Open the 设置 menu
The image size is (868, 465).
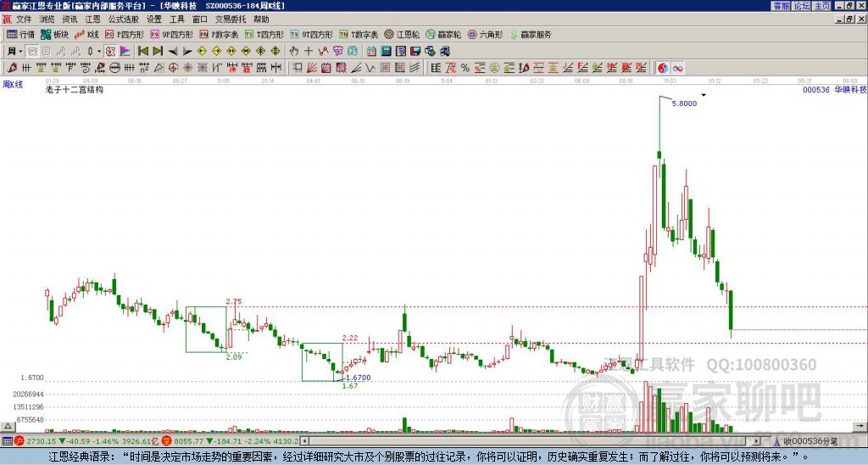point(154,20)
